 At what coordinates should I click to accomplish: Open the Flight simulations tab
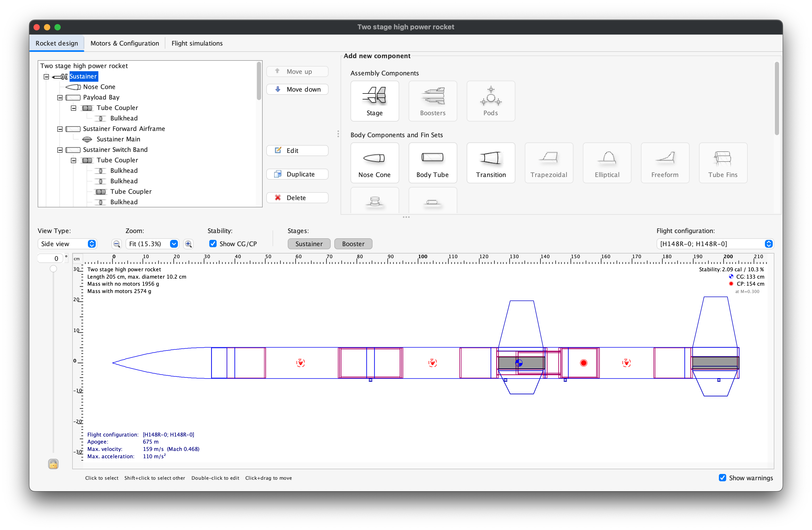pos(197,43)
